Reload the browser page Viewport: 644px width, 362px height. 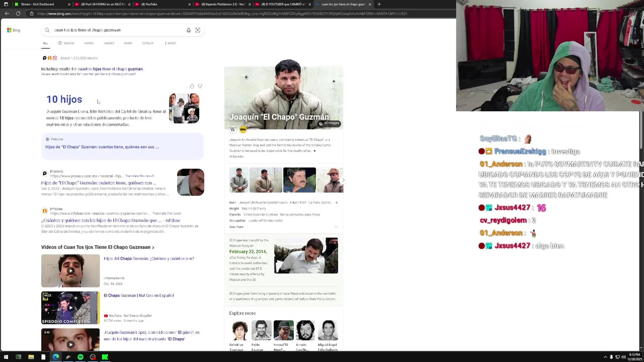18,14
